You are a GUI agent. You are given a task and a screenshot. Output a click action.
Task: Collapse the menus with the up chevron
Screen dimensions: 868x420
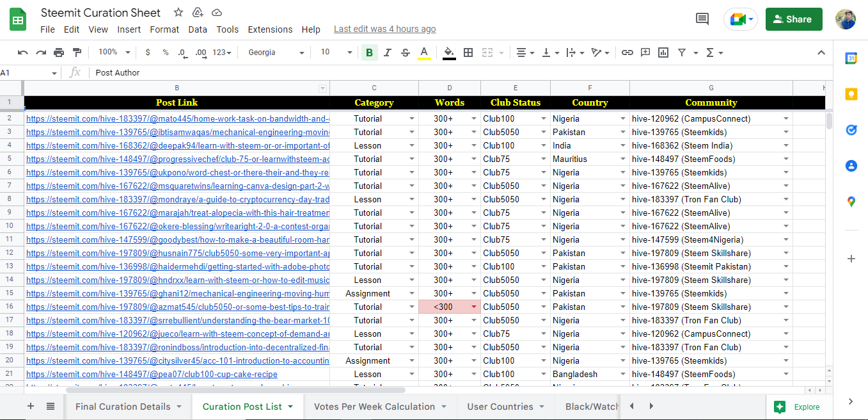(821, 52)
